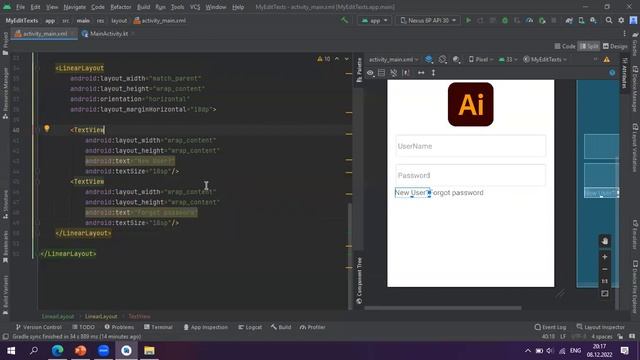Screen dimensions: 640x360
Task: Click the expand horizontally arrow icon
Action: (x=421, y=73)
